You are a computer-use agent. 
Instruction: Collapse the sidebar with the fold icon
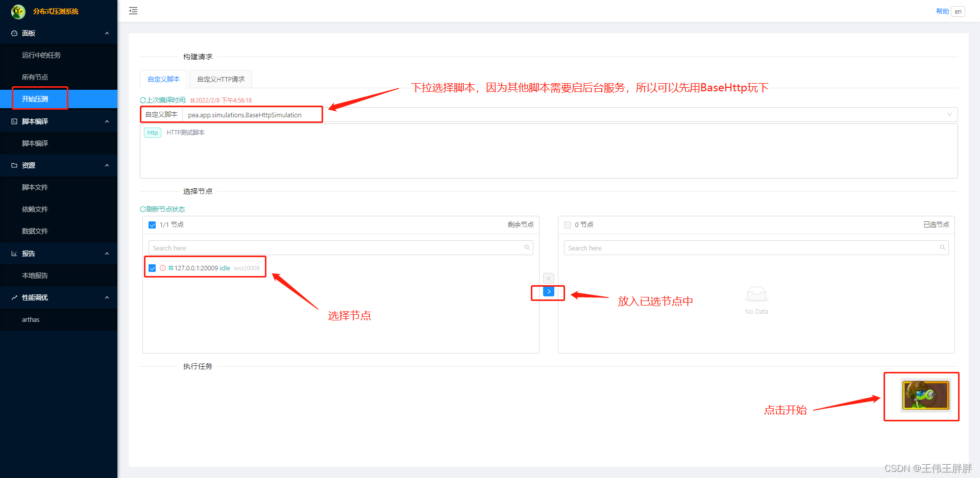133,10
